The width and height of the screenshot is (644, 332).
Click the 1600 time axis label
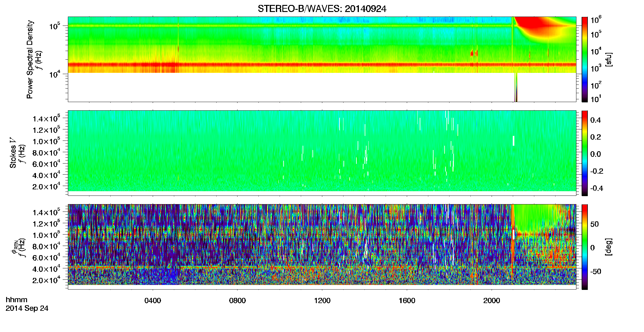pyautogui.click(x=407, y=301)
